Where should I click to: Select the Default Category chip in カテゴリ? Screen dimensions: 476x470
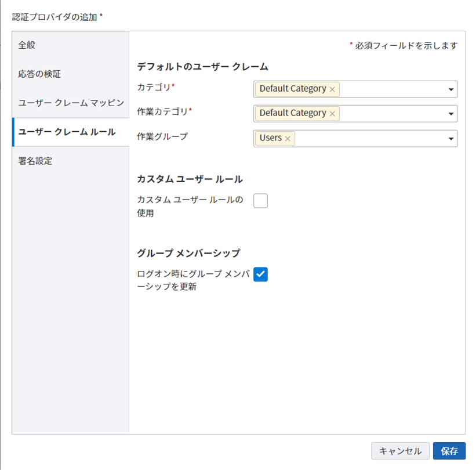(x=293, y=89)
